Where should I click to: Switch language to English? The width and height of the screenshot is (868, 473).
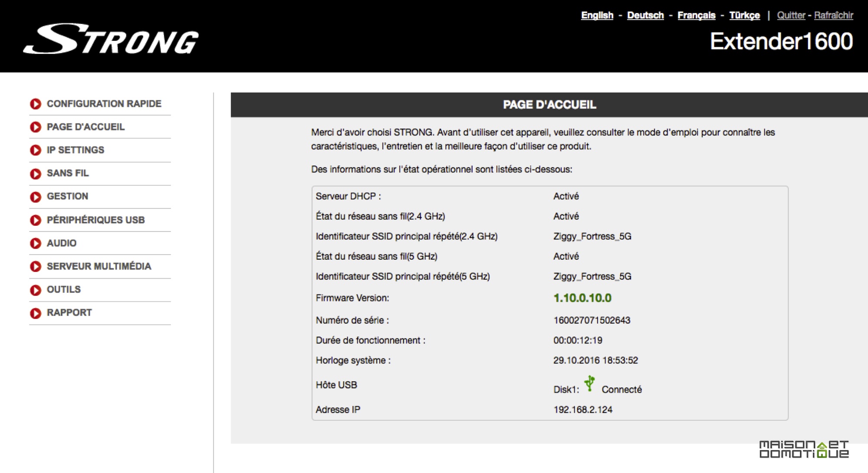click(597, 15)
